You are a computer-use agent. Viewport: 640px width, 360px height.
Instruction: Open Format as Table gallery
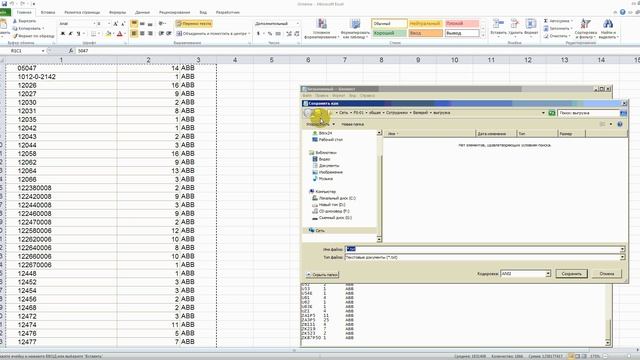point(355,29)
